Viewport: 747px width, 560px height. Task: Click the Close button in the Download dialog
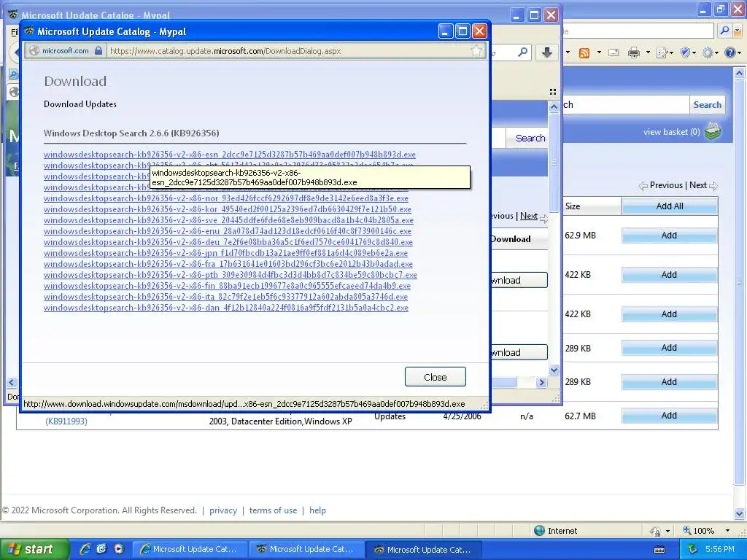[435, 377]
